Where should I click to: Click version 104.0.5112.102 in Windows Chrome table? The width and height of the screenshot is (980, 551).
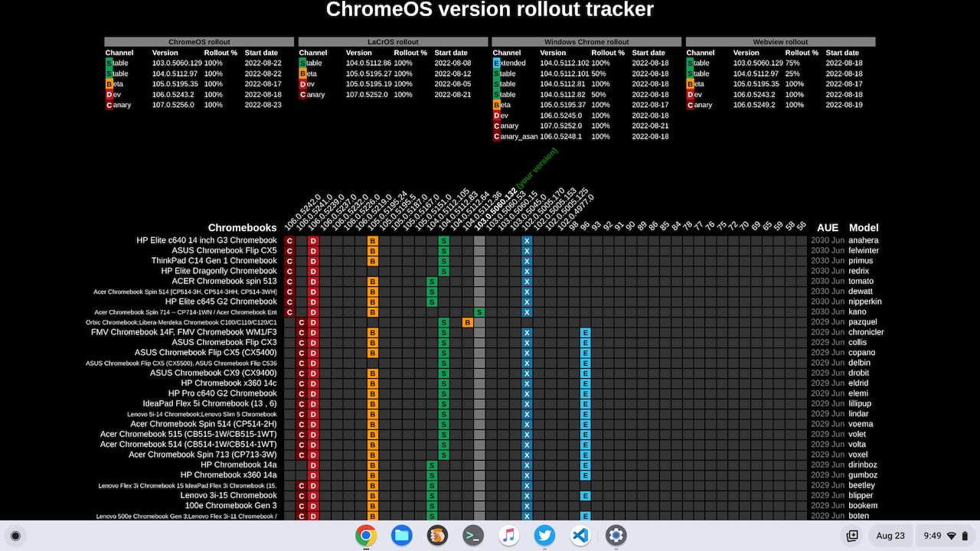(564, 63)
